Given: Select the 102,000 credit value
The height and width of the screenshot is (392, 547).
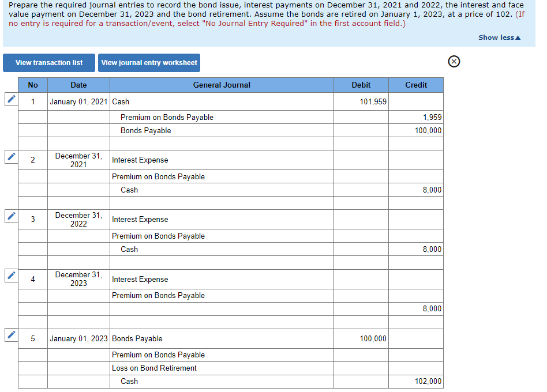Looking at the screenshot, I should (x=416, y=381).
